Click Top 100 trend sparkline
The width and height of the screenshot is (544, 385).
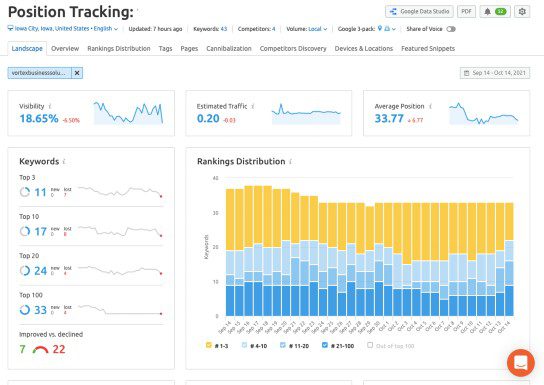click(x=120, y=310)
